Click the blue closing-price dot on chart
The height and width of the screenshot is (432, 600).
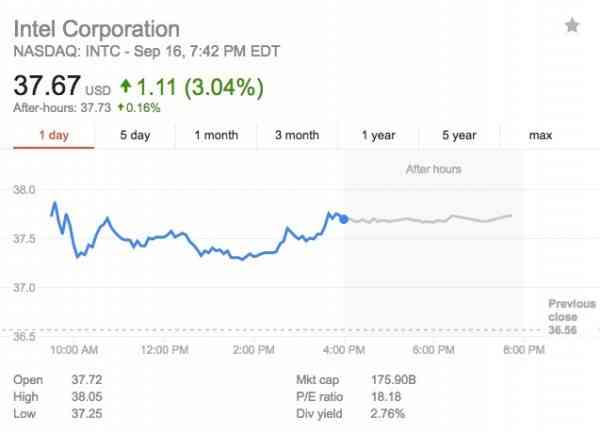[x=344, y=219]
